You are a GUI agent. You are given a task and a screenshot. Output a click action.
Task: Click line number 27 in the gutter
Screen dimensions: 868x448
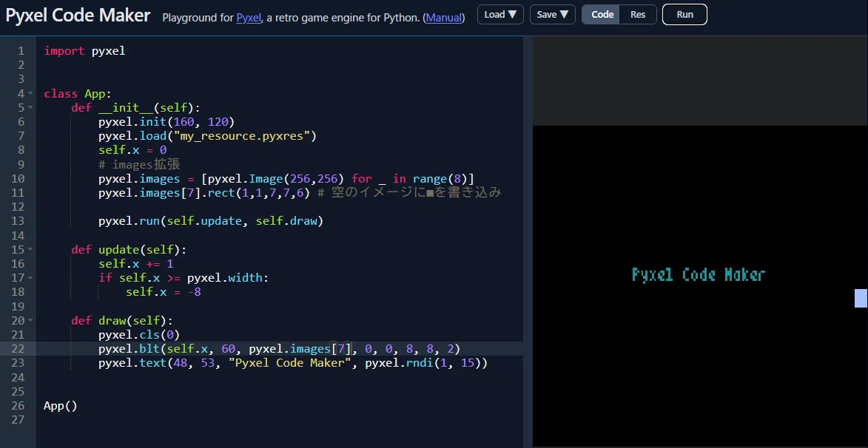18,420
